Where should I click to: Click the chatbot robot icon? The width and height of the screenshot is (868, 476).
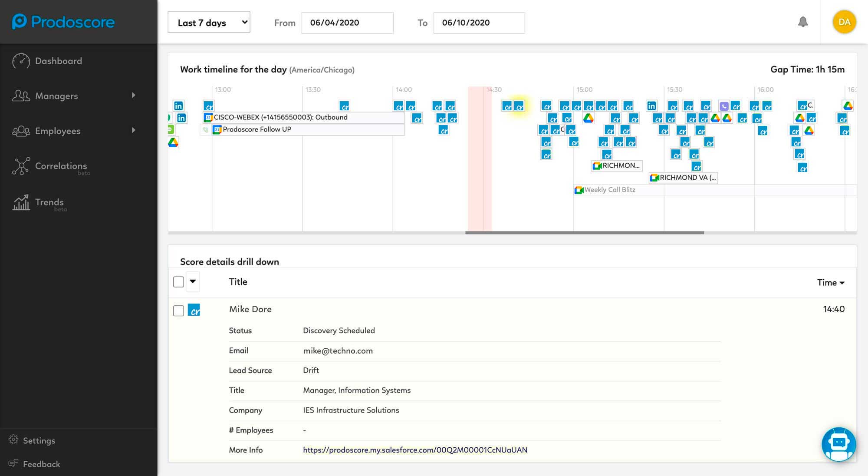coord(838,444)
